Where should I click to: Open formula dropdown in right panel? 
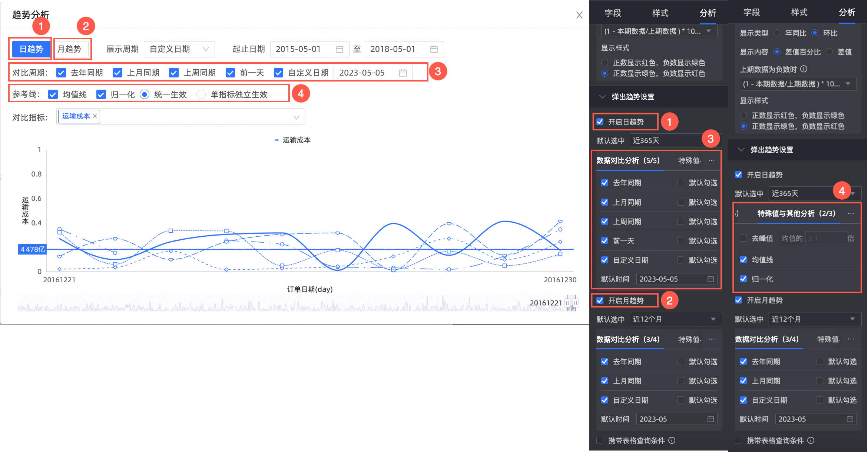[x=798, y=84]
